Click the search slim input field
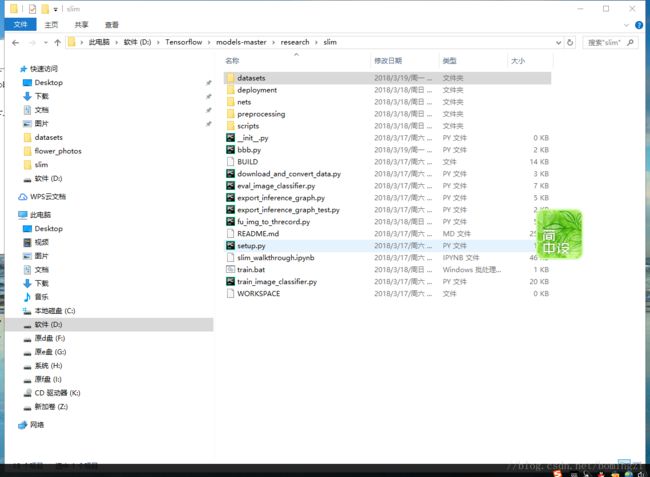The image size is (650, 477). [604, 42]
